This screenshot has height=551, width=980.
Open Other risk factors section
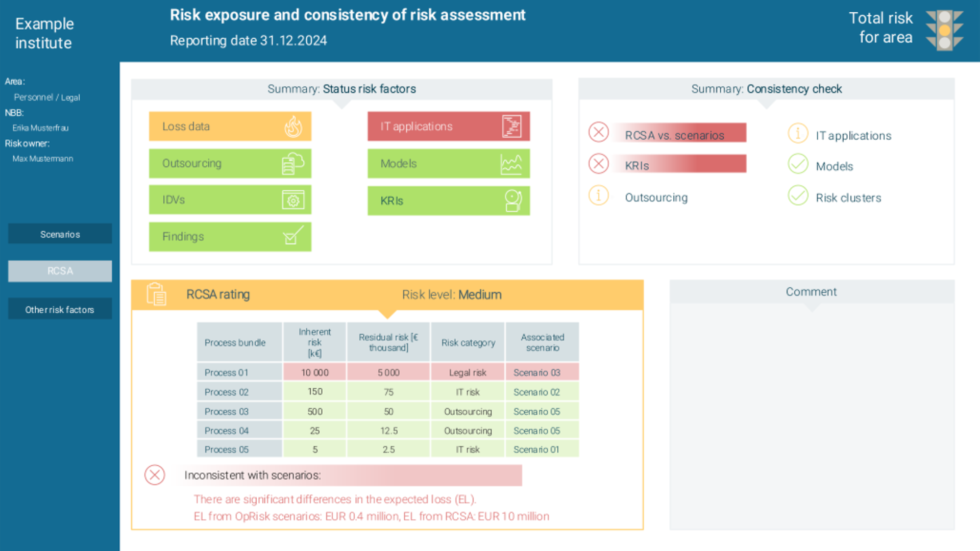(60, 309)
